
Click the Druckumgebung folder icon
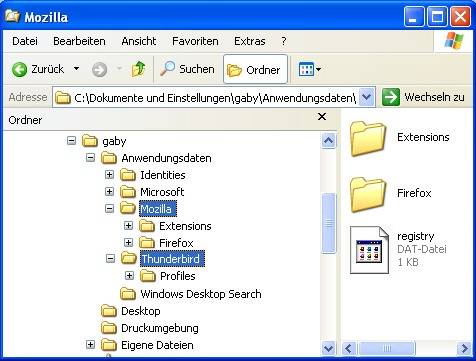point(109,328)
